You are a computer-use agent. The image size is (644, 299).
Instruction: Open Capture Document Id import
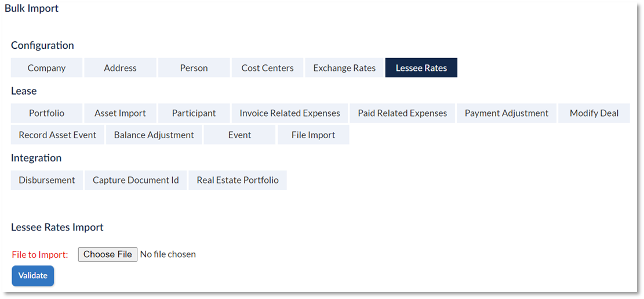(x=136, y=180)
